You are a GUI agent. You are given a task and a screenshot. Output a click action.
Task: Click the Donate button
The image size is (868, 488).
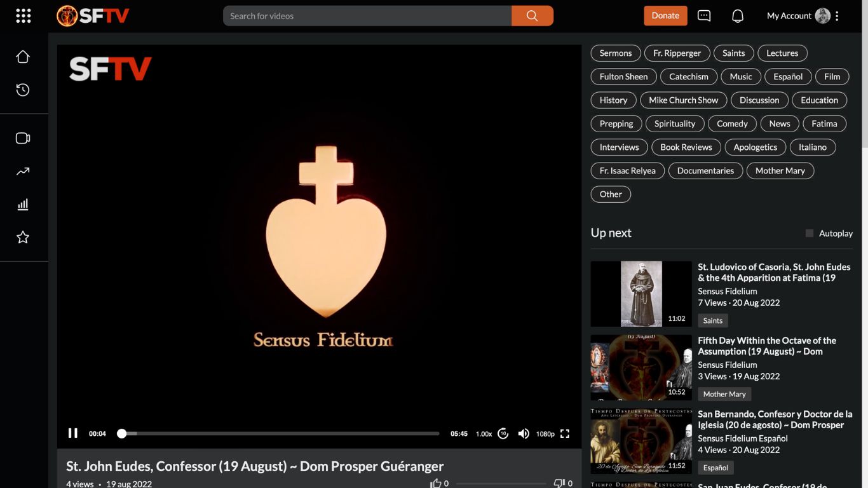point(665,16)
